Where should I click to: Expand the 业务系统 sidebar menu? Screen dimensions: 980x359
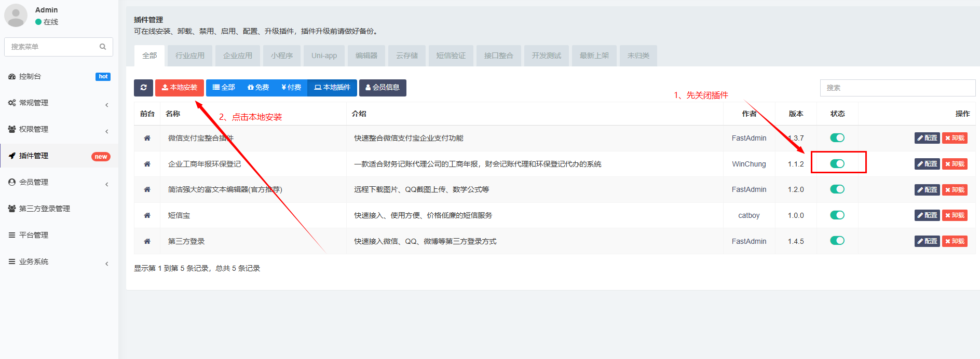point(59,261)
